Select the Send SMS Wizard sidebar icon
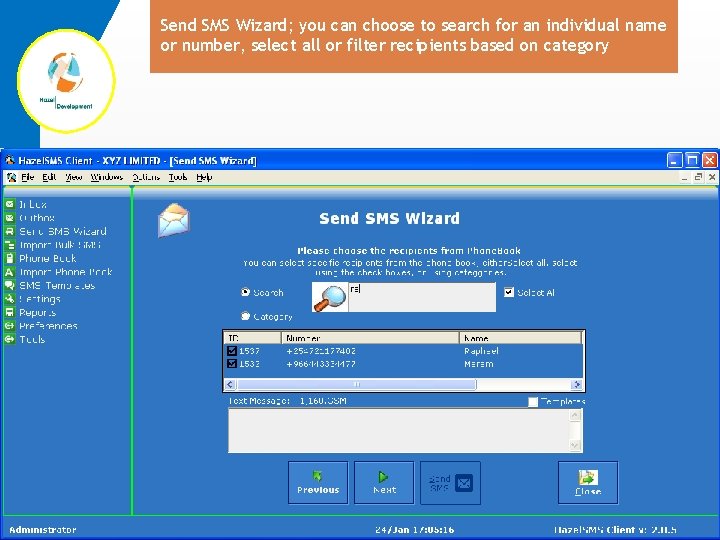Screen dimensions: 720x540 10,231
